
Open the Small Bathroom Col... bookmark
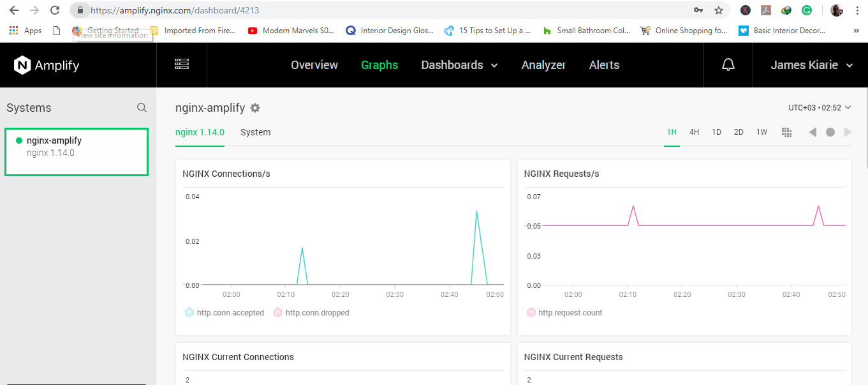586,31
